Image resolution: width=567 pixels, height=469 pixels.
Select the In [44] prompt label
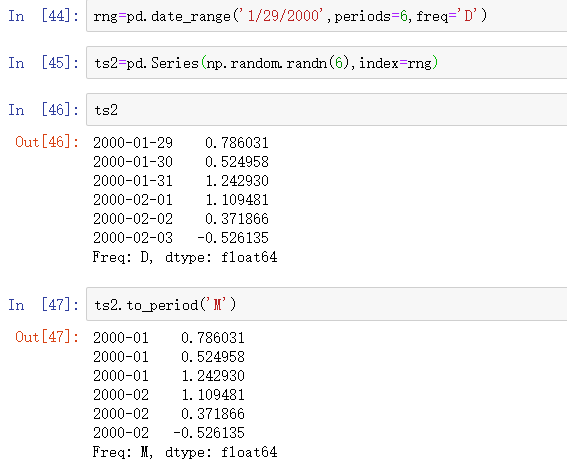[x=43, y=16]
